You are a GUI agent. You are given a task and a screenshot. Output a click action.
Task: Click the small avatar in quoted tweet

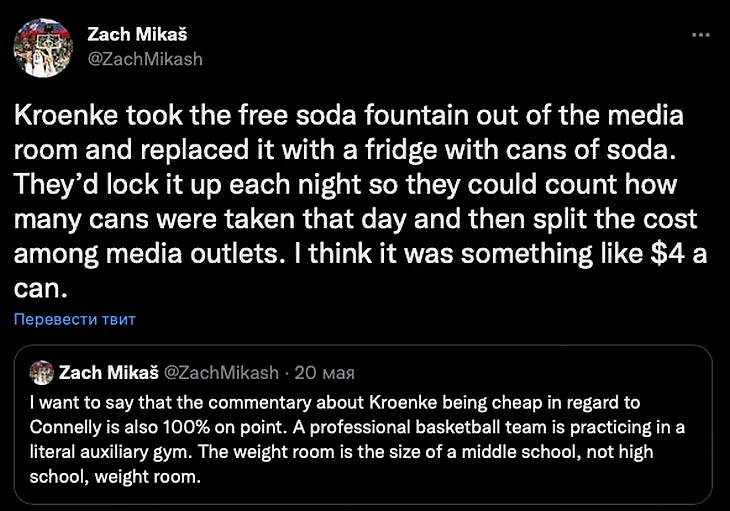point(42,373)
